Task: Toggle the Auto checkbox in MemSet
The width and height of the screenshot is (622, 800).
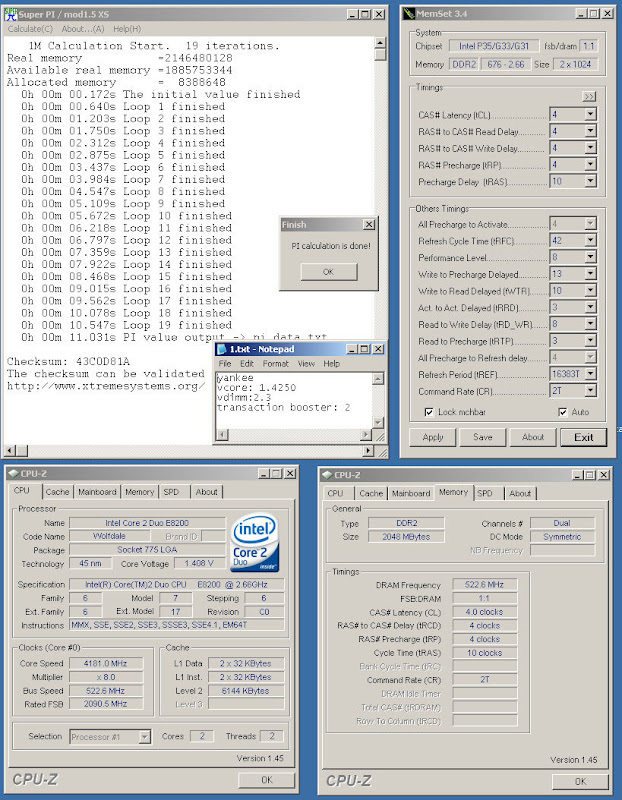Action: pos(562,412)
